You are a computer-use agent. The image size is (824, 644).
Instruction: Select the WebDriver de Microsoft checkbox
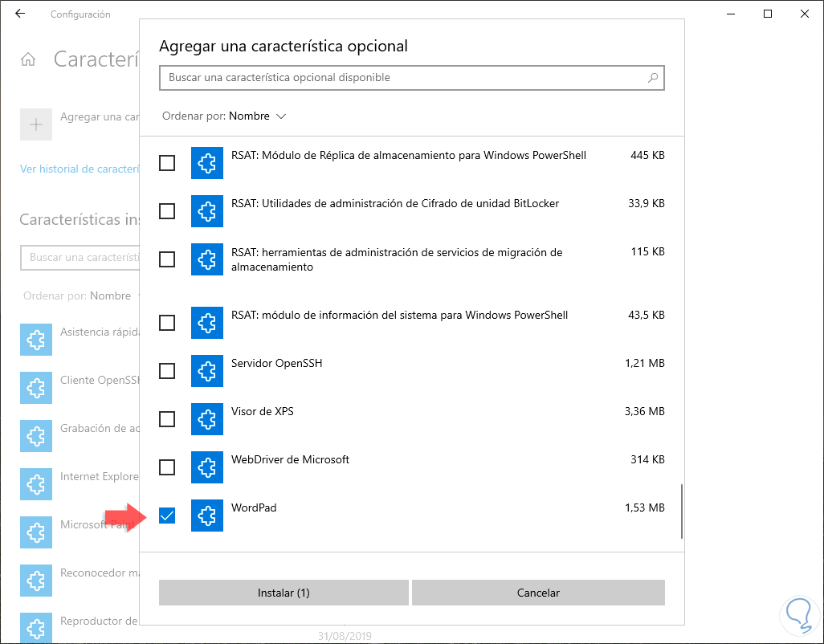(167, 467)
